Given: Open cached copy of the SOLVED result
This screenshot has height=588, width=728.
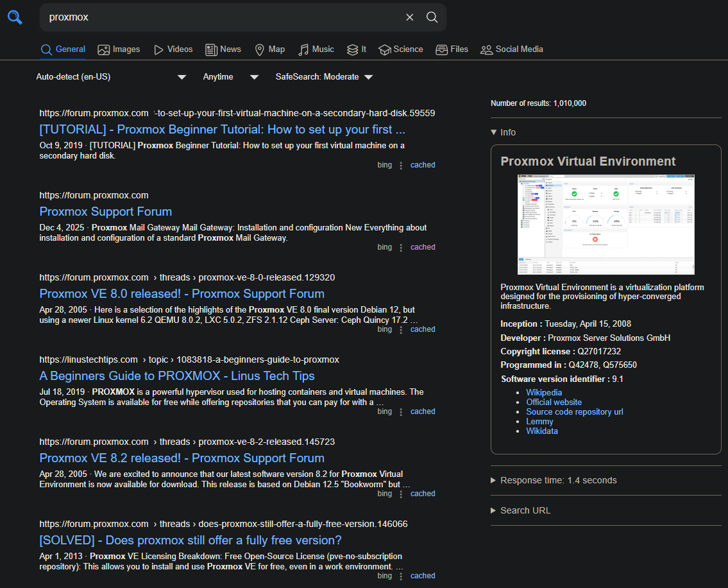Looking at the screenshot, I should tap(423, 576).
